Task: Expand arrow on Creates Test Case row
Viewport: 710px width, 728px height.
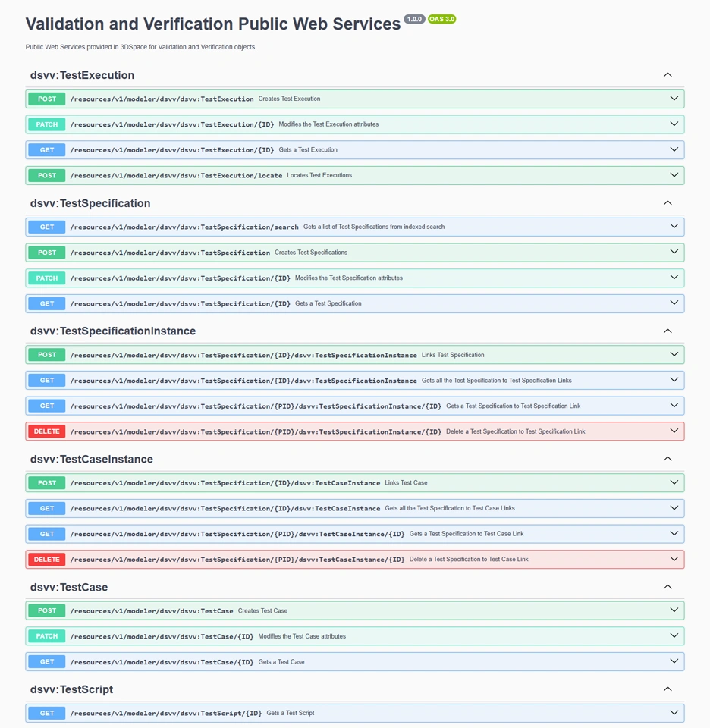Action: pyautogui.click(x=674, y=610)
